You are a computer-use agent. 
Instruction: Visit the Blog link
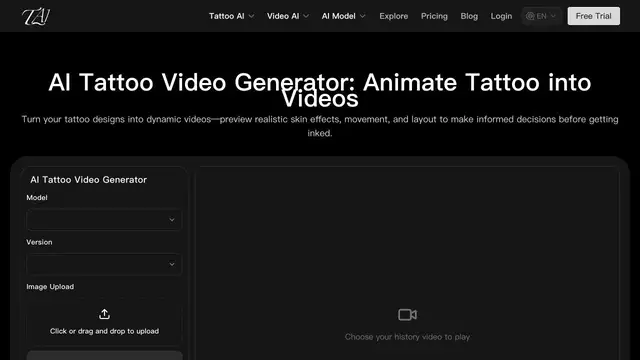pos(469,16)
